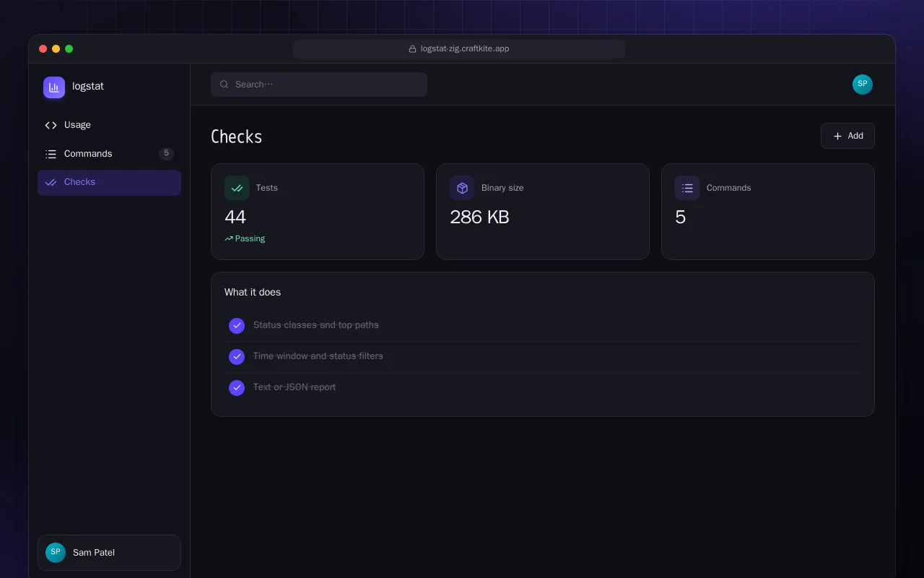Open the SP avatar in the top bar
The image size is (924, 578).
[x=863, y=85]
